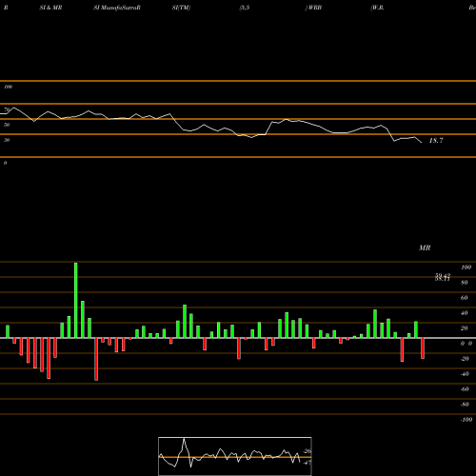Click the MR axis label 60

[x=465, y=298]
